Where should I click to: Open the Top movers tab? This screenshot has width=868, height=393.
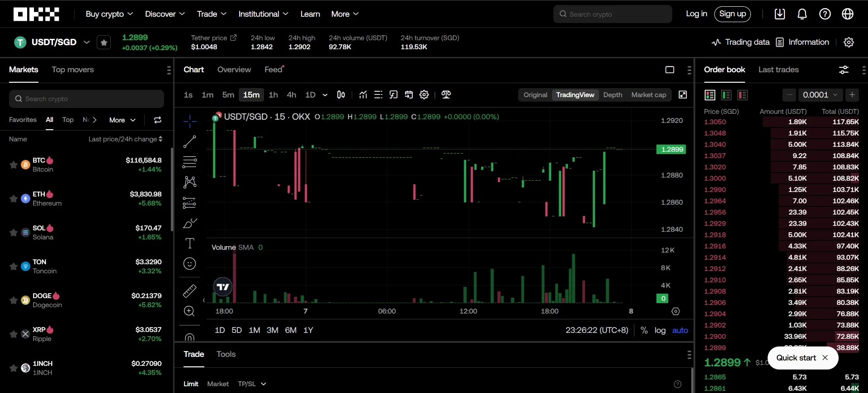pyautogui.click(x=73, y=70)
